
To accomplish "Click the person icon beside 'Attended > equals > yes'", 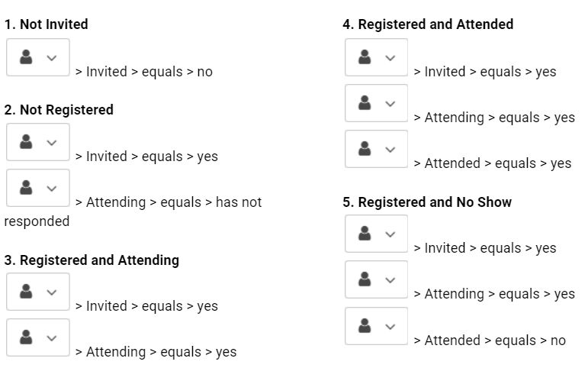I will (365, 149).
